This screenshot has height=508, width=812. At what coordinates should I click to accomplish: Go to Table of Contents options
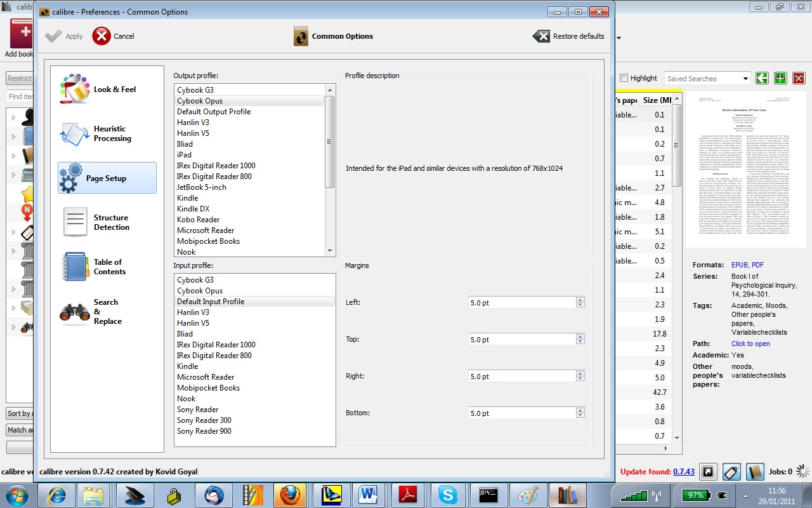point(107,267)
